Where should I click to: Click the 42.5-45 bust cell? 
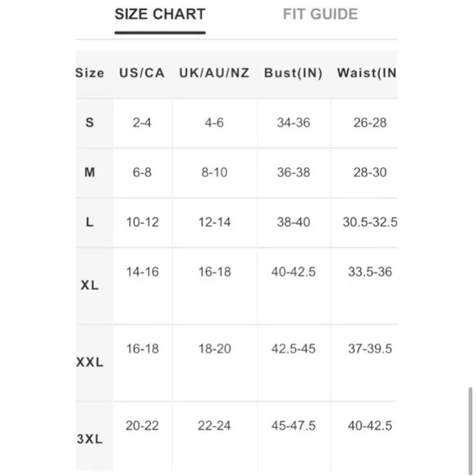coord(294,349)
